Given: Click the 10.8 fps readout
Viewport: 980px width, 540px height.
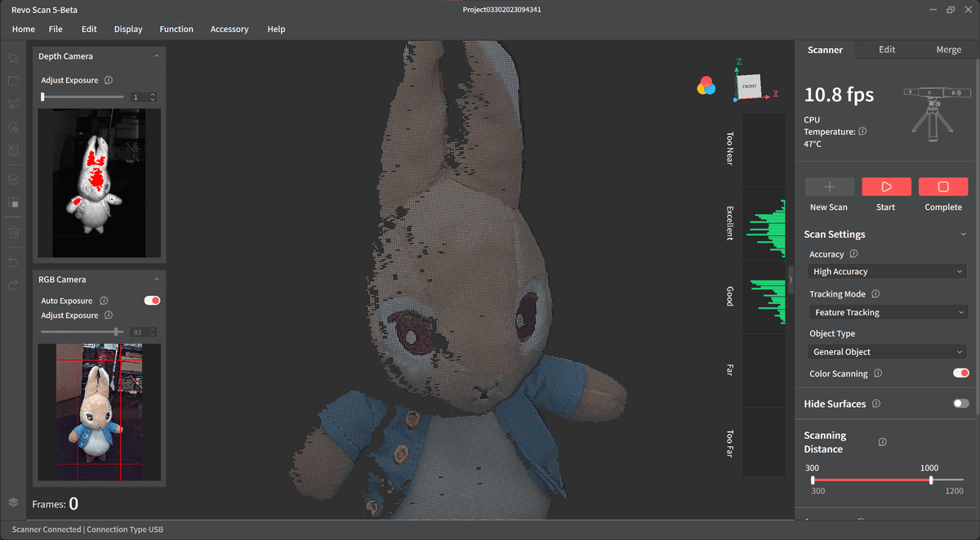Looking at the screenshot, I should [840, 95].
